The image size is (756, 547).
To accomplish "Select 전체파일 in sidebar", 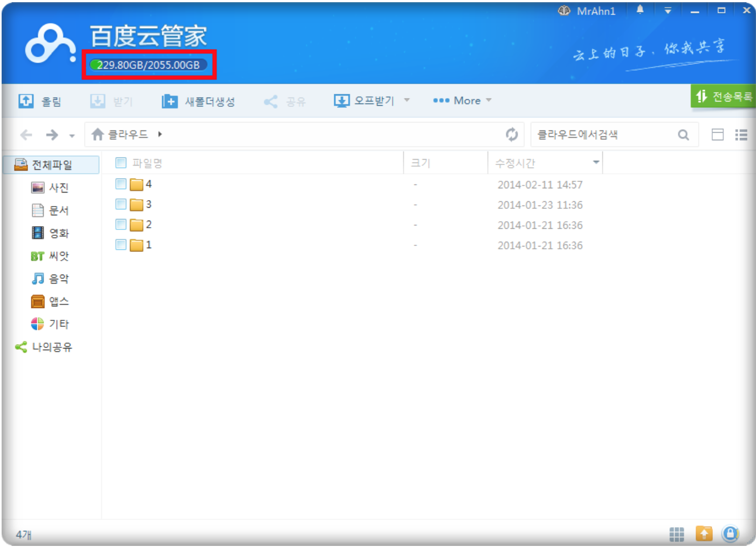I will pos(52,165).
